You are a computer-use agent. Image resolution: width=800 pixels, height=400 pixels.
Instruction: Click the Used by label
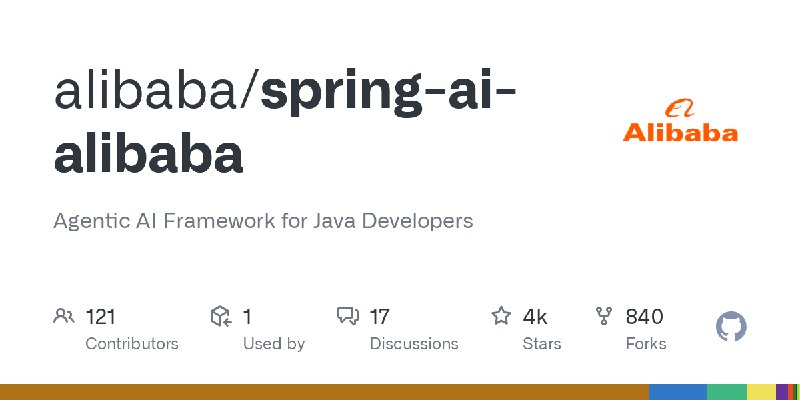click(x=274, y=344)
